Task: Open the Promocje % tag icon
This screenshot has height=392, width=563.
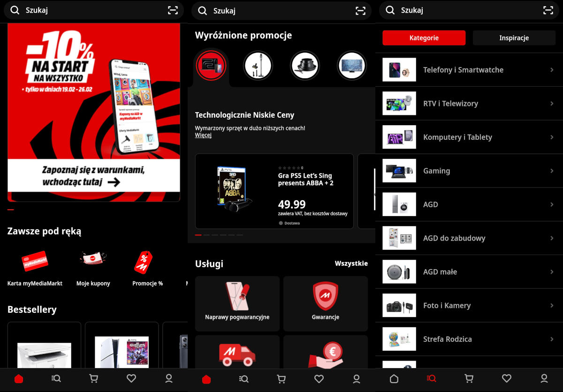Action: pos(144,263)
